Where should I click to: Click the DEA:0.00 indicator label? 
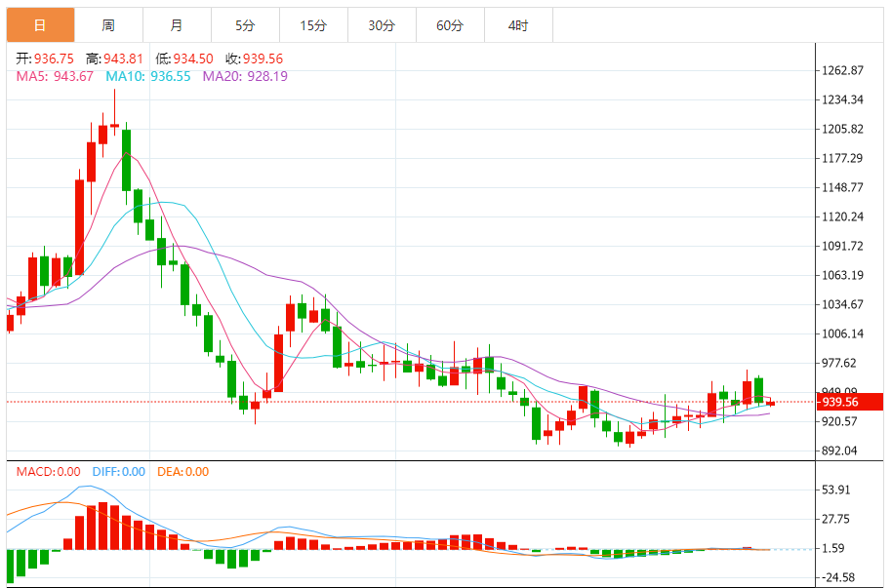coord(182,472)
